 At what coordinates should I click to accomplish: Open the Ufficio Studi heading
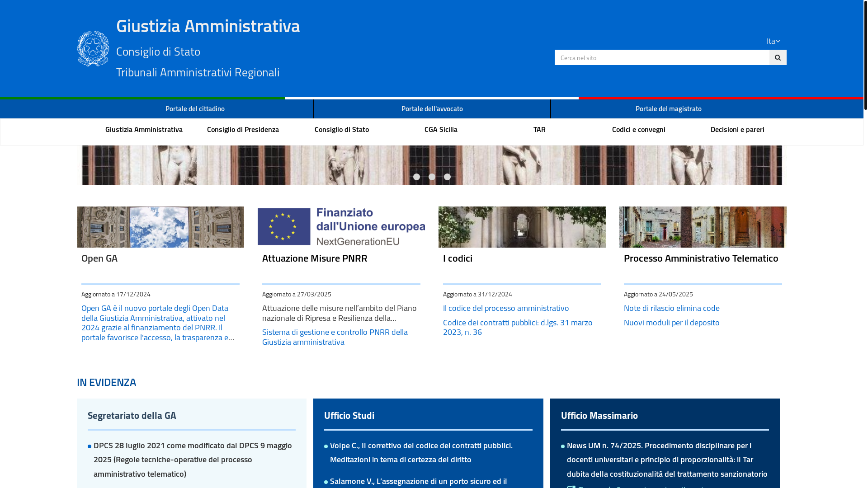349,415
